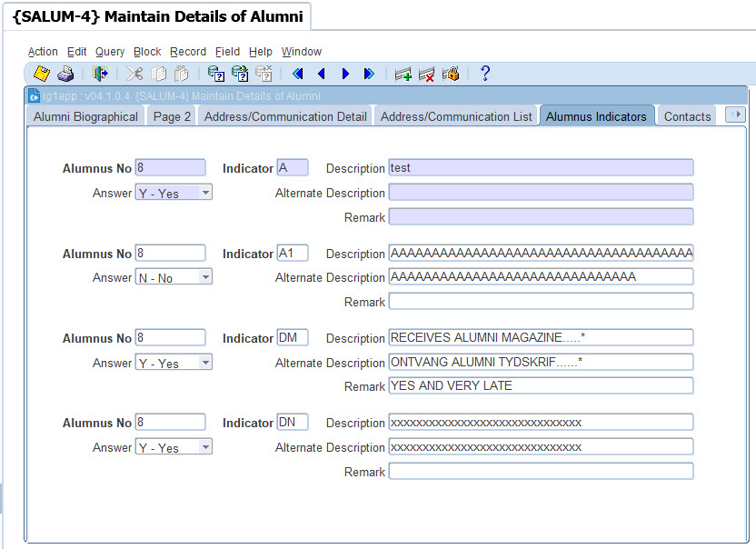Switch to the Address/Communication List tab
Viewport: 756px width, 549px height.
456,116
